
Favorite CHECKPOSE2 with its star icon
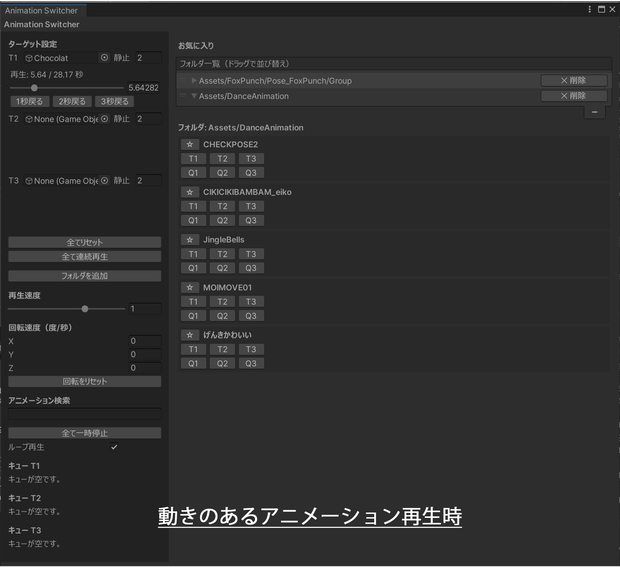pos(190,144)
